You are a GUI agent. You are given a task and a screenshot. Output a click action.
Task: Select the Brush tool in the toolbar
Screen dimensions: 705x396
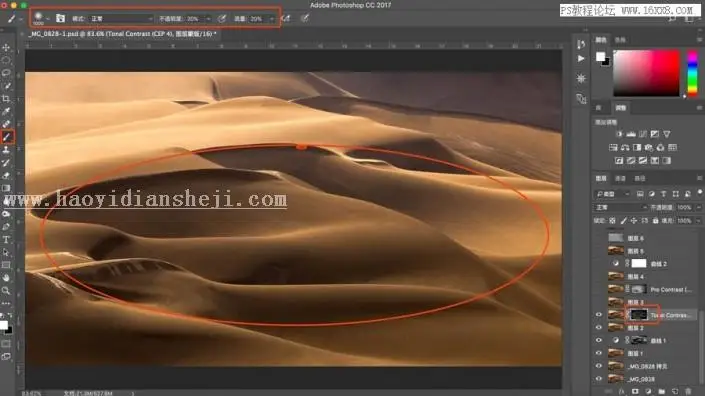point(7,137)
